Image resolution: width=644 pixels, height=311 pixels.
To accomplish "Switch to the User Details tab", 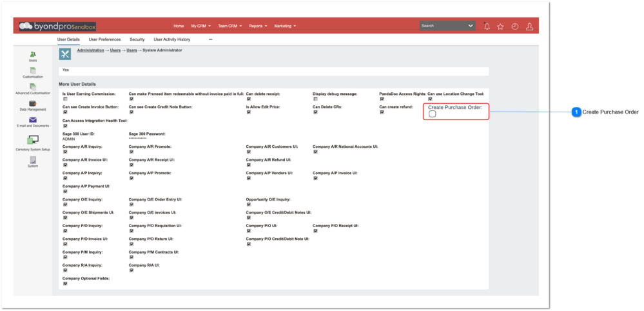I will (68, 39).
